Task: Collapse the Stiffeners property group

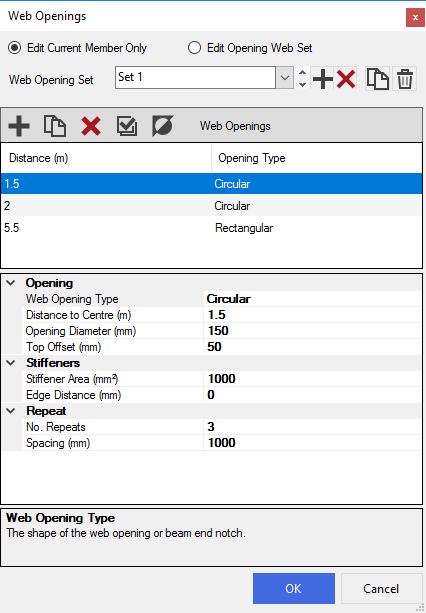Action: (11, 363)
